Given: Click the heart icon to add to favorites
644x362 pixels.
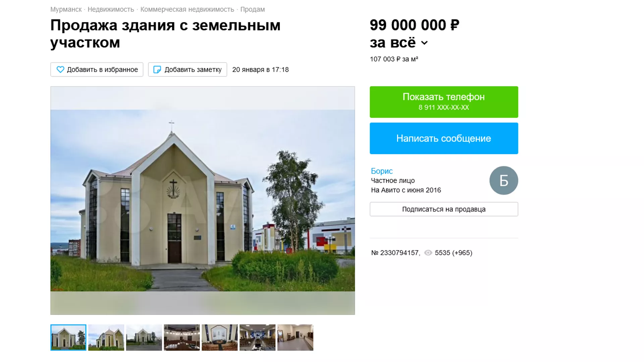Looking at the screenshot, I should coord(60,69).
